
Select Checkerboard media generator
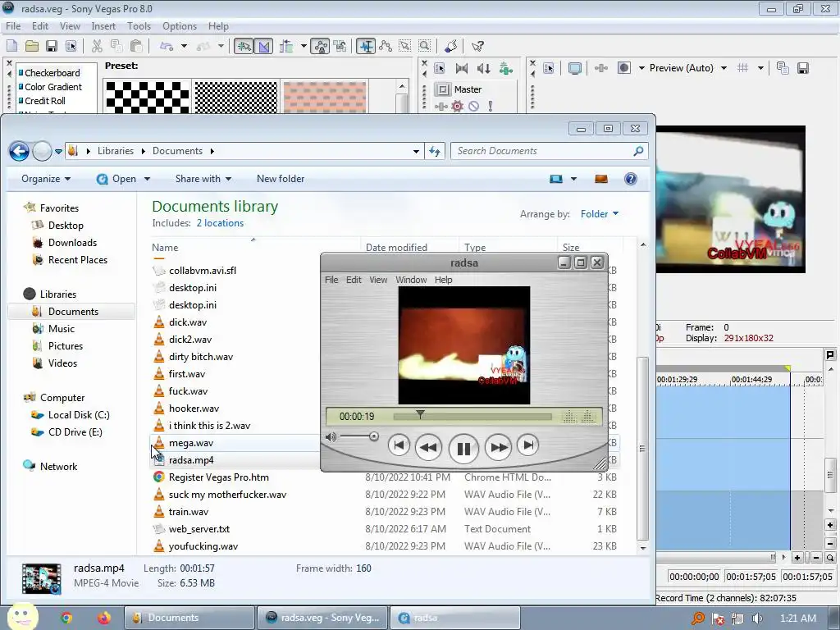click(x=52, y=73)
